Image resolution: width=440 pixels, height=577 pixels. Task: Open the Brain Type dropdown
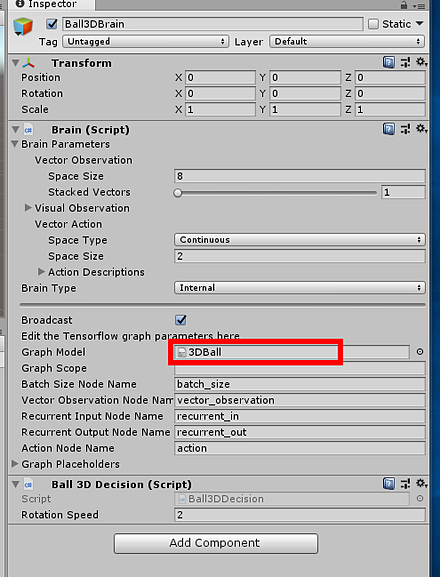pos(299,288)
